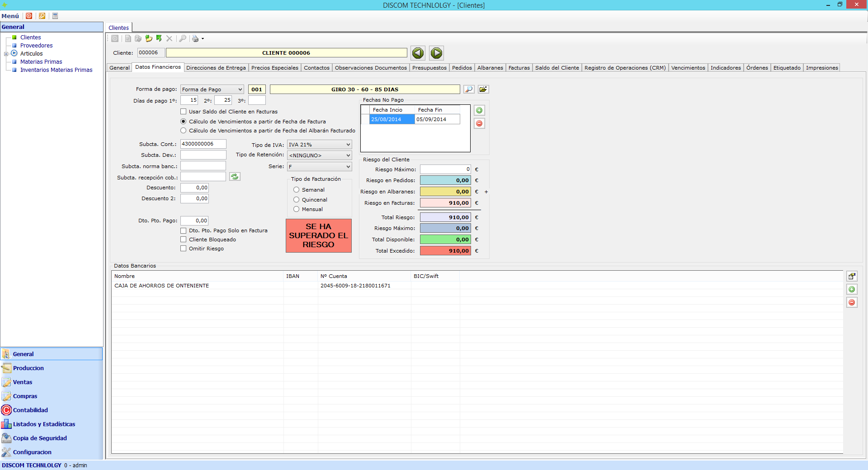Expand the Tipo de Retención combo box

(348, 155)
